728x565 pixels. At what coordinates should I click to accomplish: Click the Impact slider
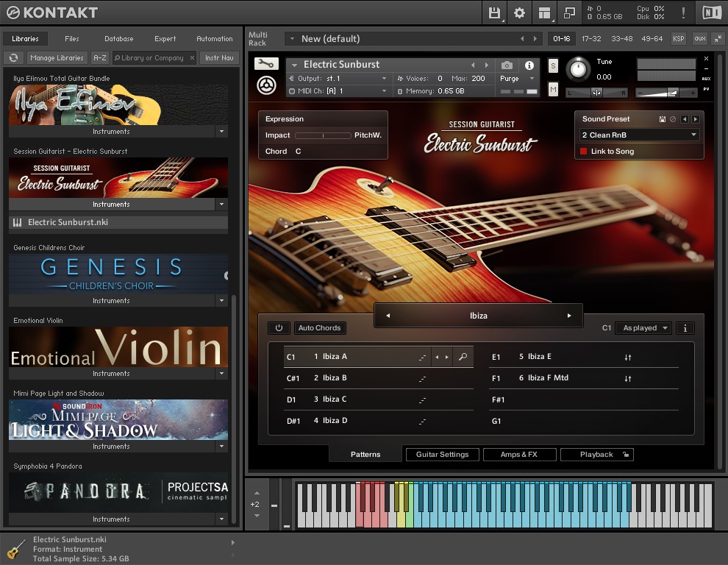(323, 135)
